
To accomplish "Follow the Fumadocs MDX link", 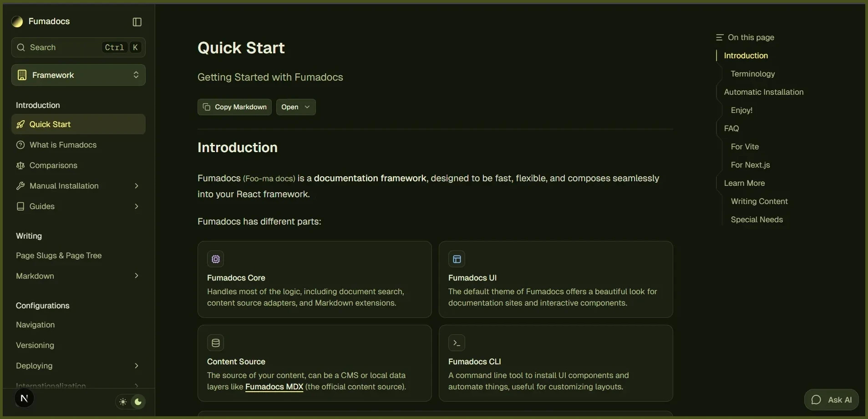I will point(274,387).
